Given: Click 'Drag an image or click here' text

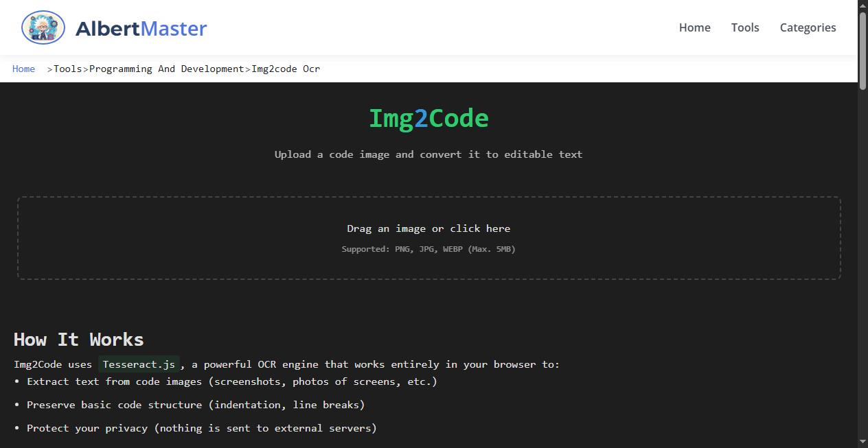Looking at the screenshot, I should coord(429,228).
